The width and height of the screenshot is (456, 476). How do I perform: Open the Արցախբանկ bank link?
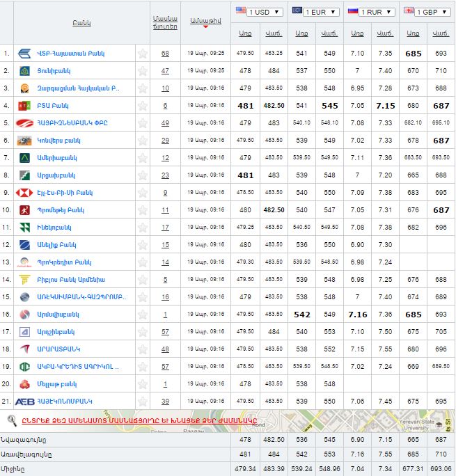tap(56, 175)
